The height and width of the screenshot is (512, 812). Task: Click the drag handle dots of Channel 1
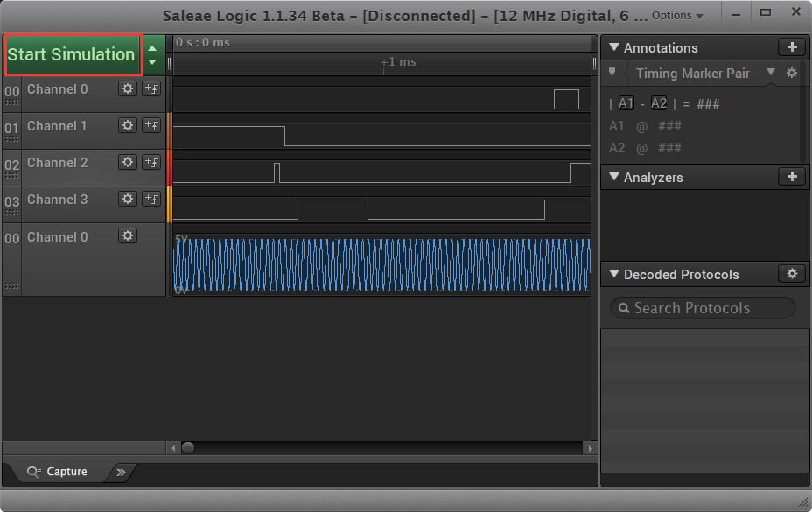click(12, 139)
